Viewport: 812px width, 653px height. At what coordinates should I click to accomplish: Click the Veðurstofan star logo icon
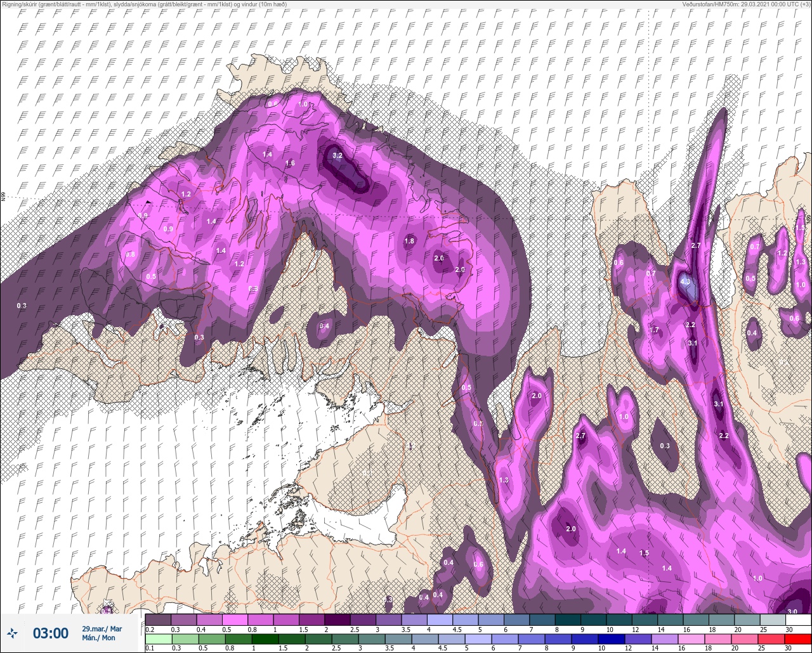tap(12, 632)
